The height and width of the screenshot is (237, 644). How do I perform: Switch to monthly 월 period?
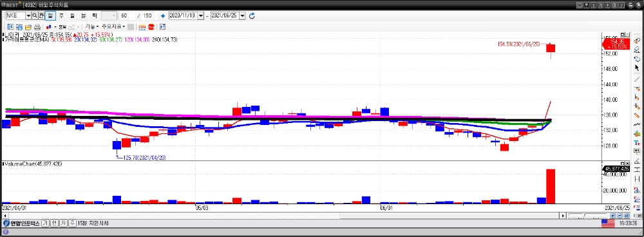point(72,15)
